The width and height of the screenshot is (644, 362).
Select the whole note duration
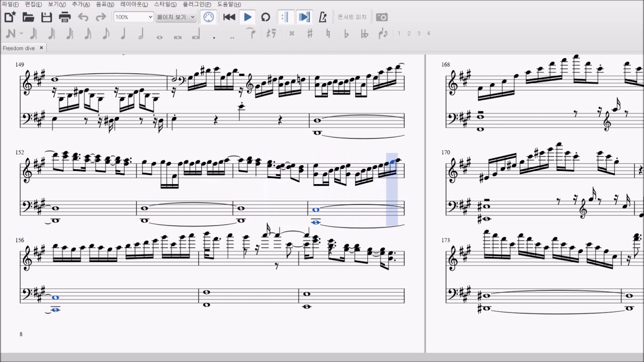[159, 36]
